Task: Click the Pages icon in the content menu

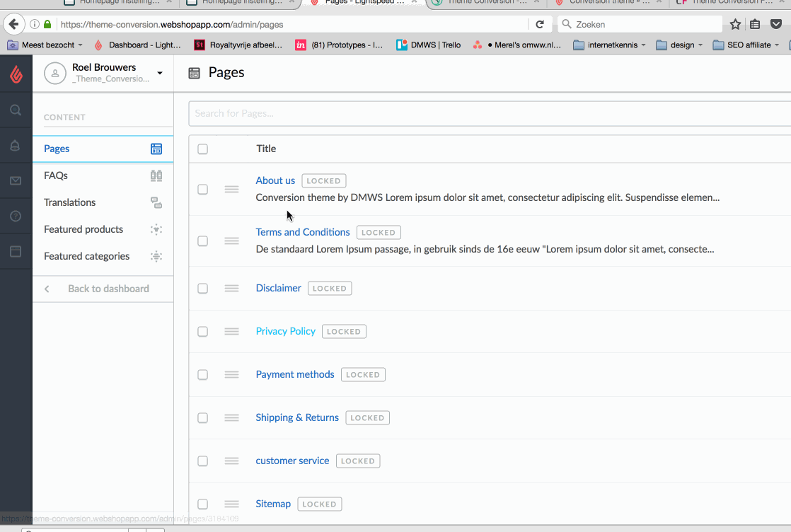Action: coord(156,149)
